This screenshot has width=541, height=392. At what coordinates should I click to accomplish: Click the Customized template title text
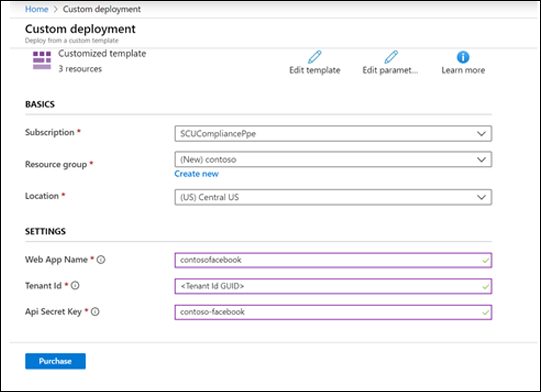pyautogui.click(x=102, y=53)
